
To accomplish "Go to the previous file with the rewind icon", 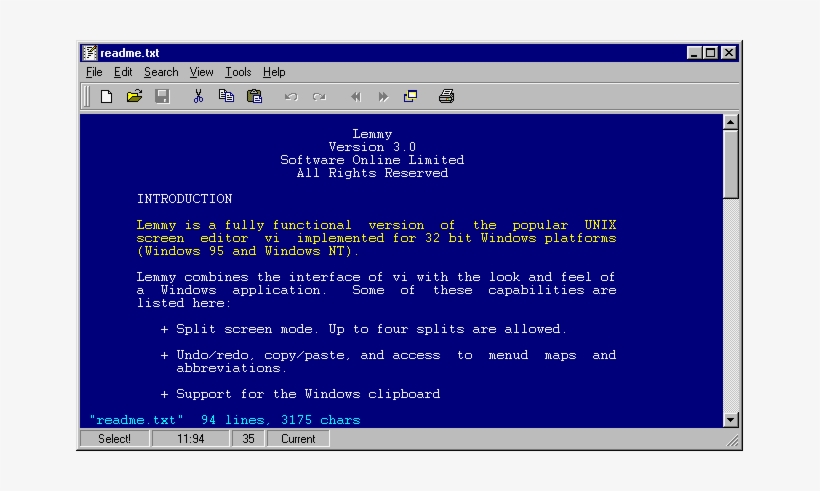I will point(356,97).
